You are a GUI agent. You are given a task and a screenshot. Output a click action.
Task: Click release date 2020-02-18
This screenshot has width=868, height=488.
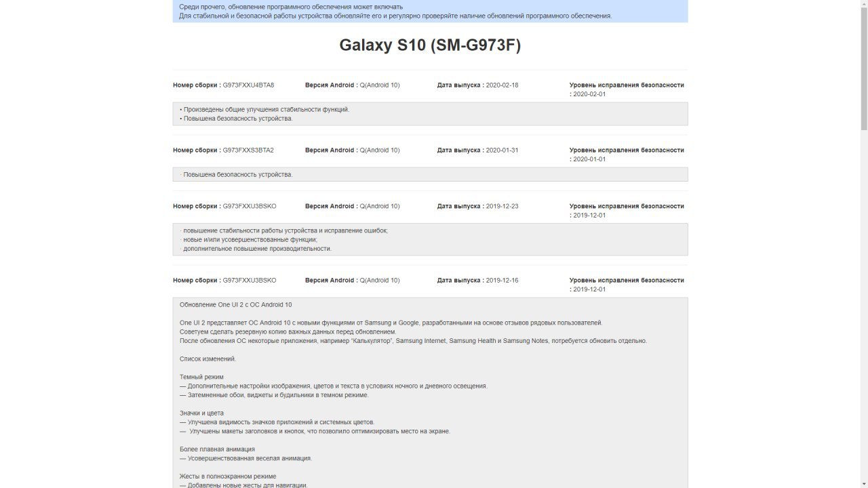tap(502, 85)
